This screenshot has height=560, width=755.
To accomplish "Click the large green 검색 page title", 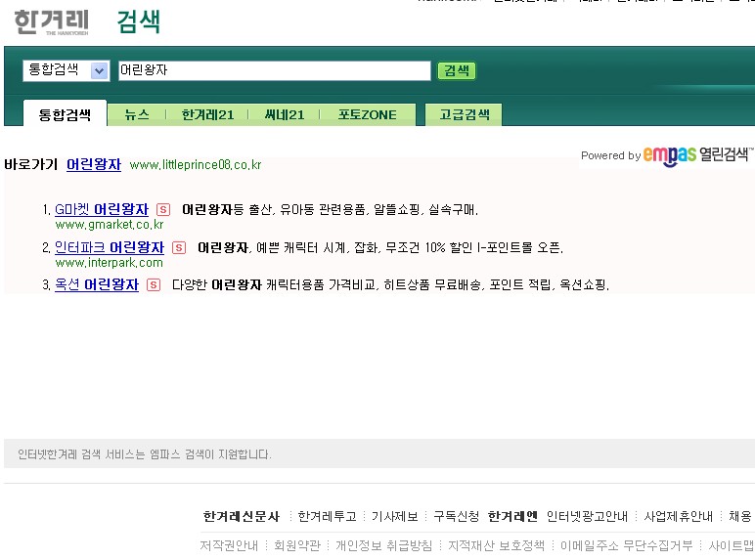I will pos(139,22).
